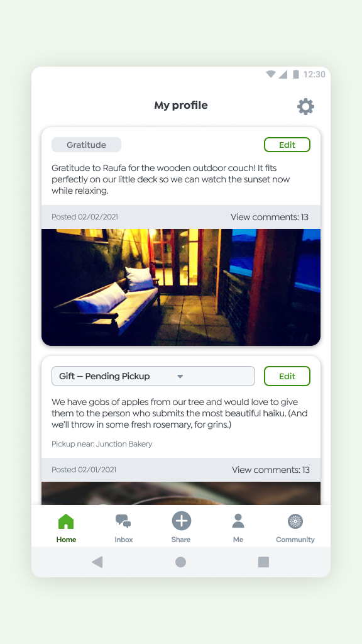The width and height of the screenshot is (362, 644).
Task: Open the outdoor couch photo
Action: coord(181,287)
